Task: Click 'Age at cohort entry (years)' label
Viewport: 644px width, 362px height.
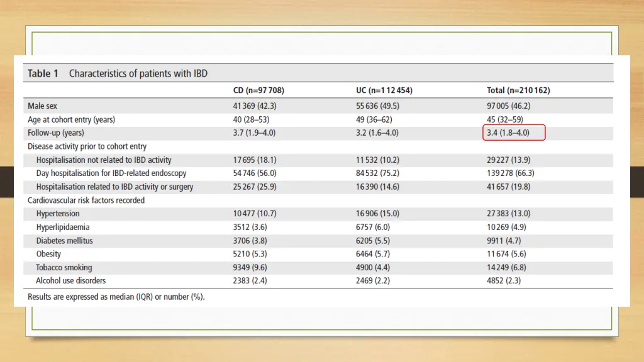Action: [72, 119]
